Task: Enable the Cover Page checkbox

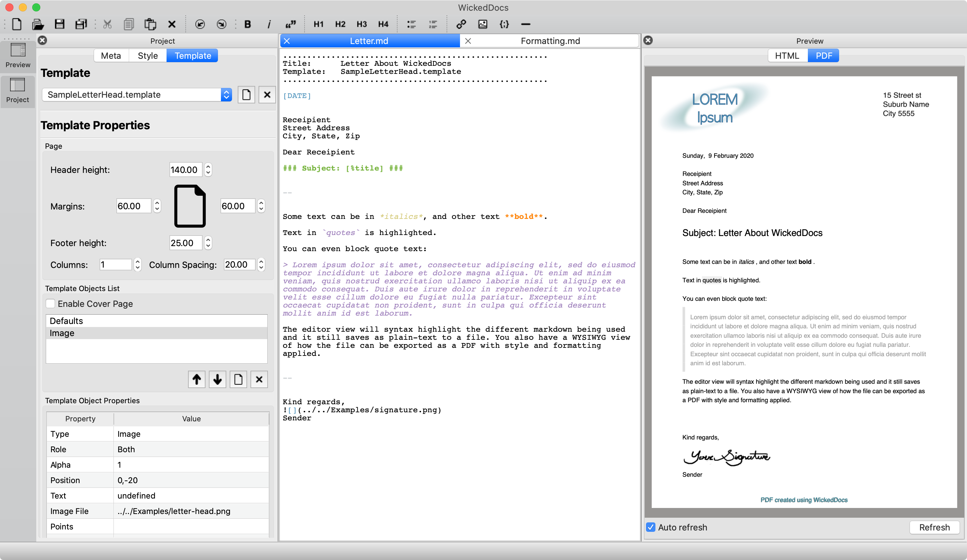Action: (x=50, y=304)
